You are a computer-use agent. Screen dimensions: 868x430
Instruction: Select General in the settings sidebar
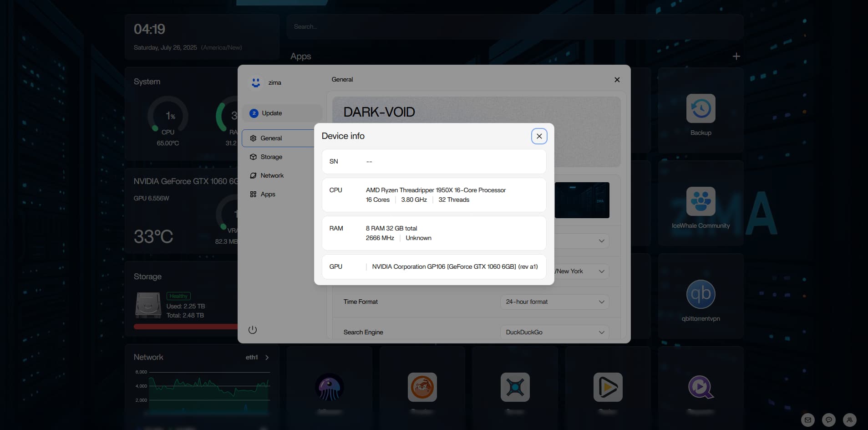pyautogui.click(x=278, y=138)
